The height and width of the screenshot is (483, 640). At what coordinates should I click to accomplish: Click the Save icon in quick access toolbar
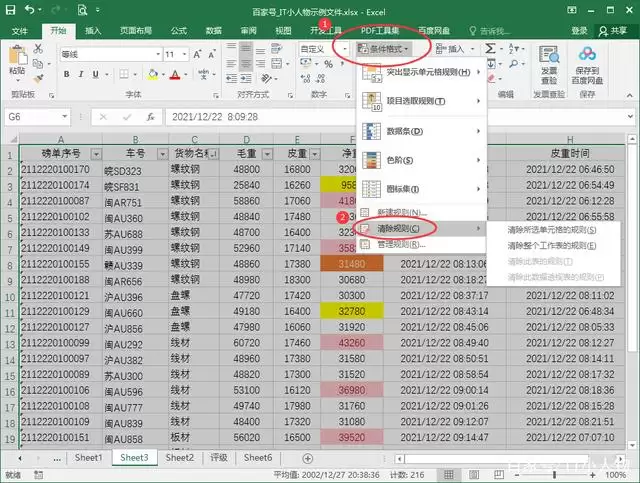(x=10, y=9)
